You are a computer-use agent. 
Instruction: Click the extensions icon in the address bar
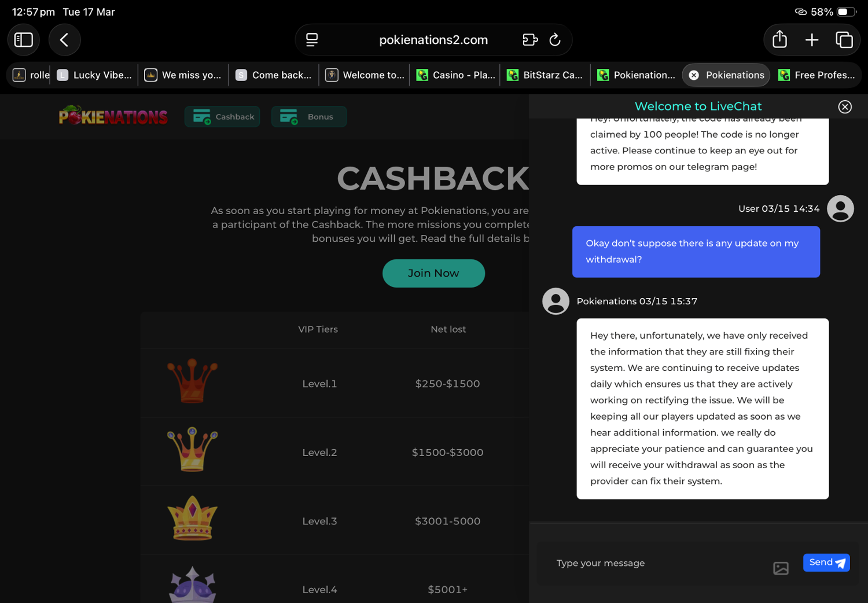(x=530, y=40)
